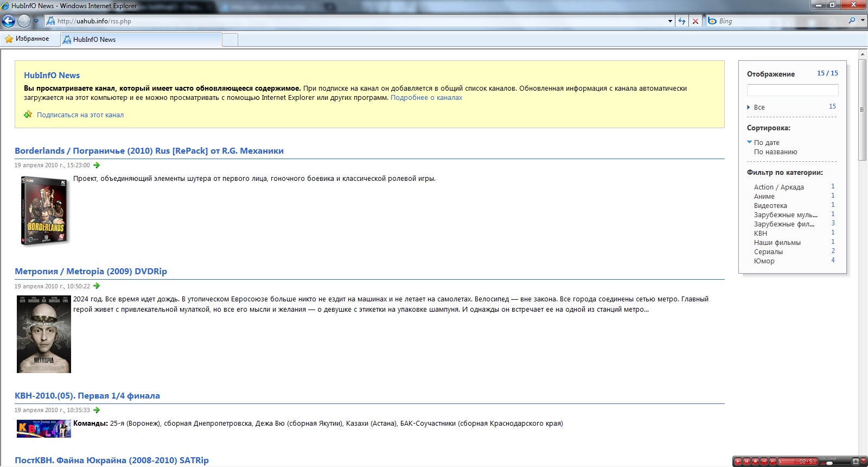The width and height of the screenshot is (868, 467).
Task: Switch to the HubInfO News tab
Action: click(x=141, y=40)
